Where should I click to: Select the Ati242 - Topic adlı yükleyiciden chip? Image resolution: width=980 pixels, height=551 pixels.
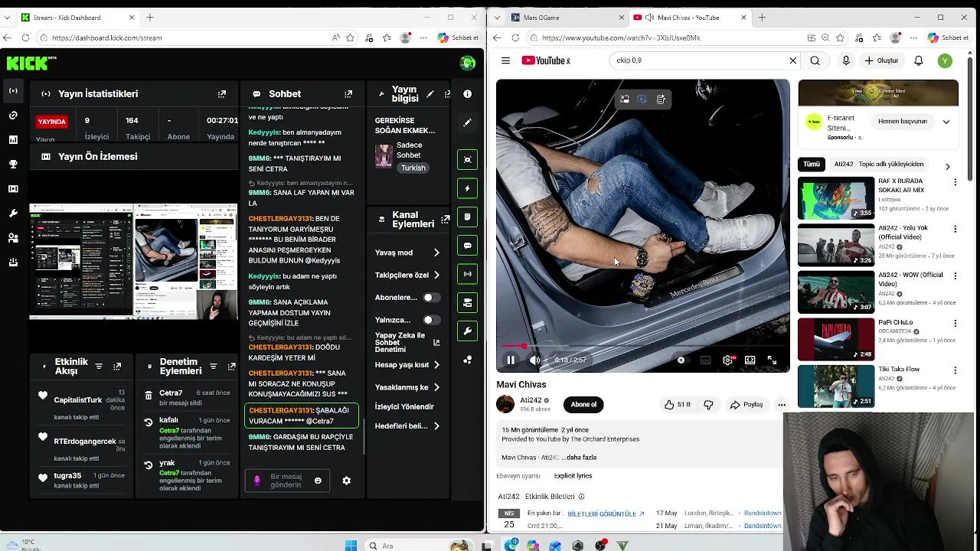878,164
